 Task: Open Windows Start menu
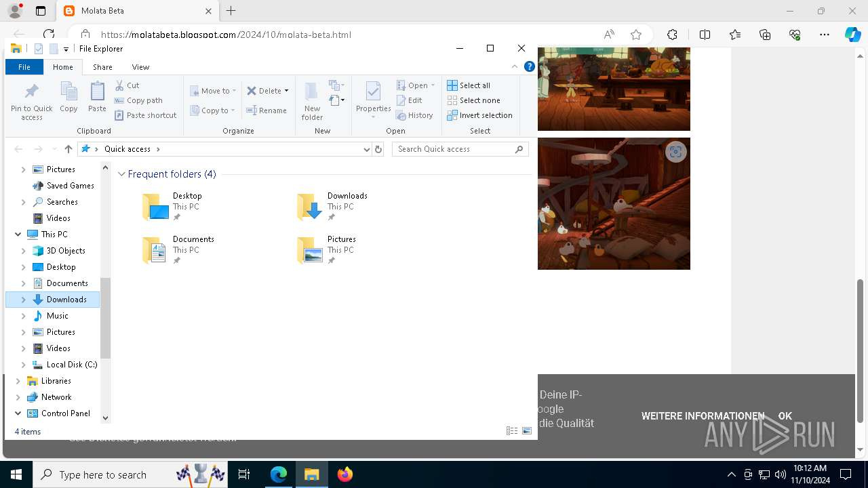click(16, 474)
